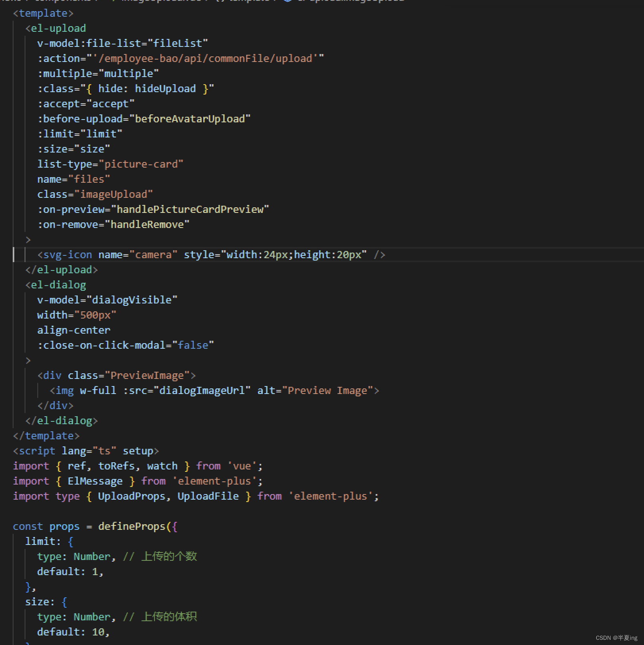Screen dimensions: 644x645
Task: Click the class="imageUpload" attribute
Action: point(95,194)
